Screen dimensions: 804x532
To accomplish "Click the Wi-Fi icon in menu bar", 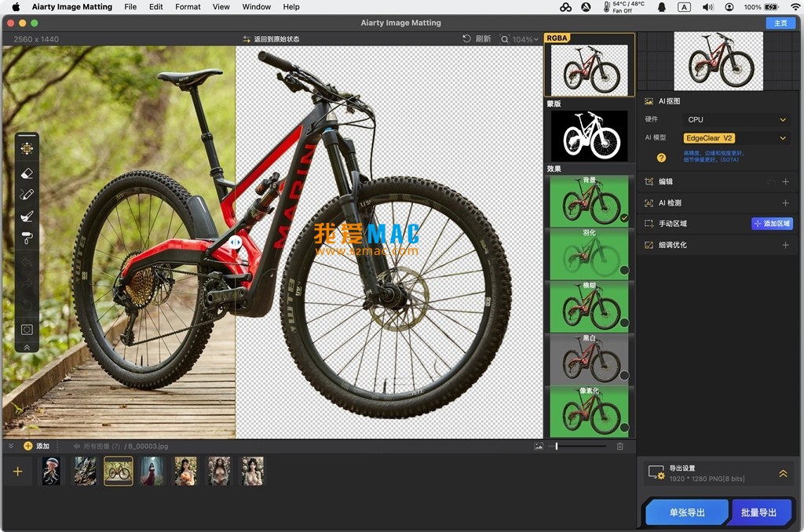I will [795, 6].
